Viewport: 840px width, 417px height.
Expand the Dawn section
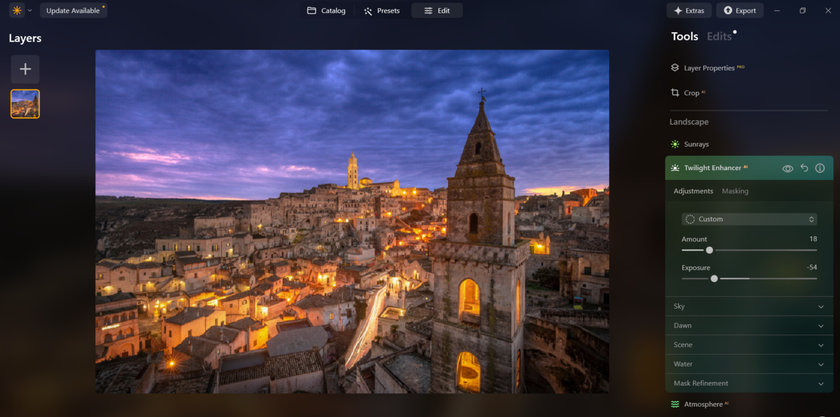pyautogui.click(x=749, y=325)
